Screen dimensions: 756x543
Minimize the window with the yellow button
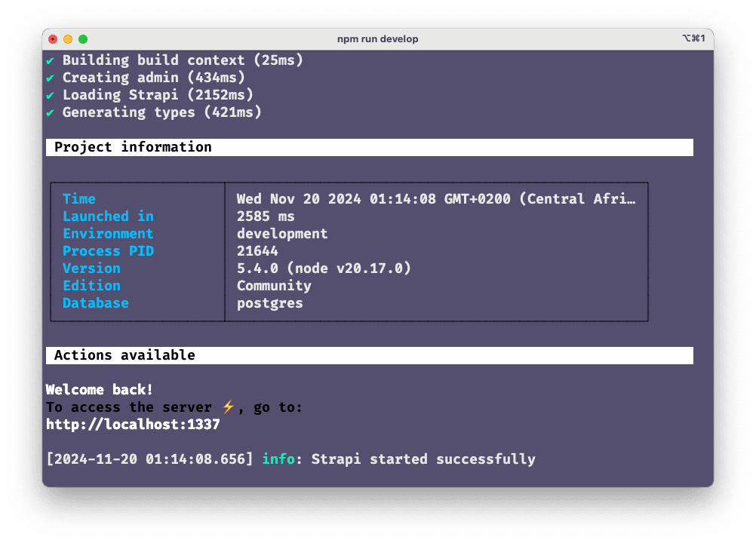pyautogui.click(x=68, y=39)
